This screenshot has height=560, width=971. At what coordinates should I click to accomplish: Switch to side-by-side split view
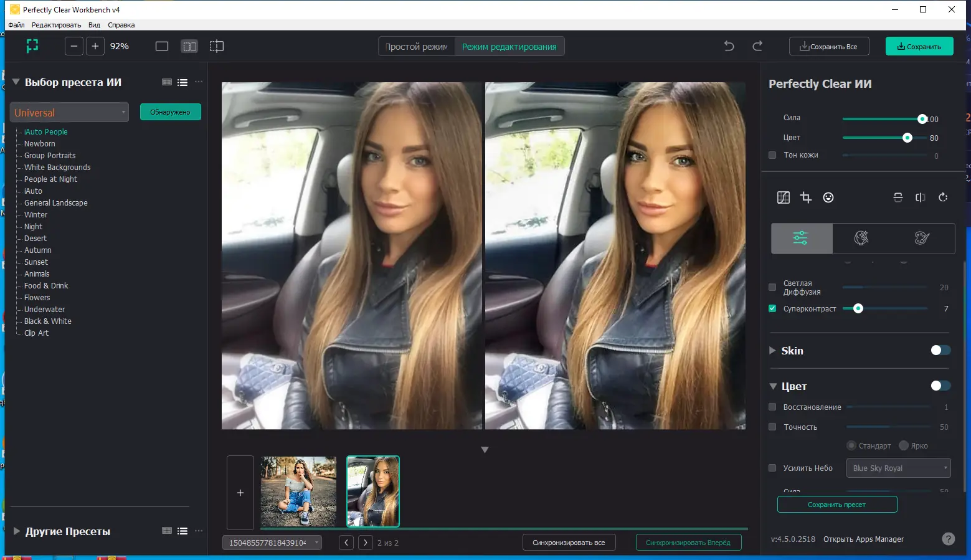coord(189,46)
